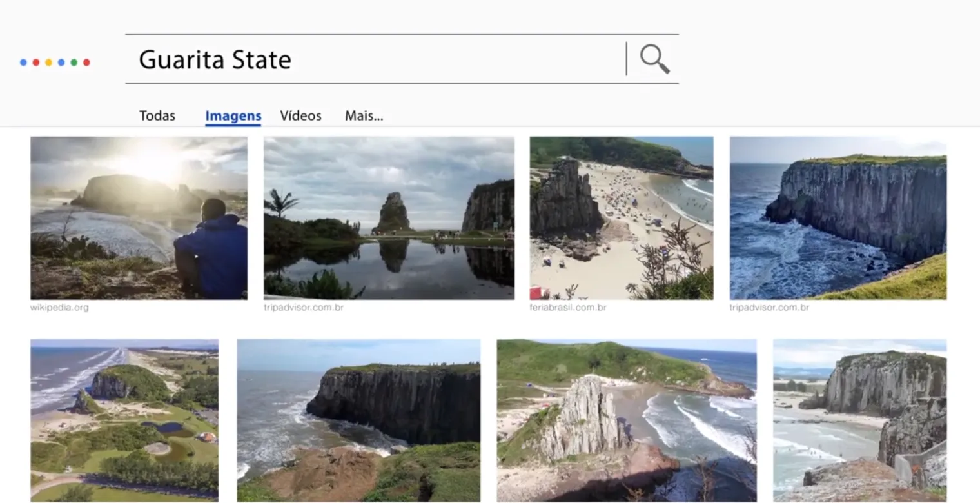Open bottom-right photo of rocky cliffs and beach
980x503 pixels.
(860, 420)
